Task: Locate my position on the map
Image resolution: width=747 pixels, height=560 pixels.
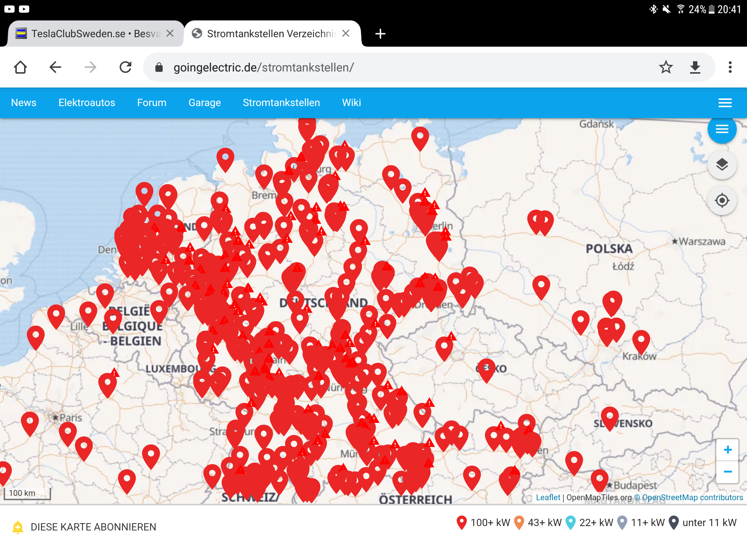Action: click(722, 201)
